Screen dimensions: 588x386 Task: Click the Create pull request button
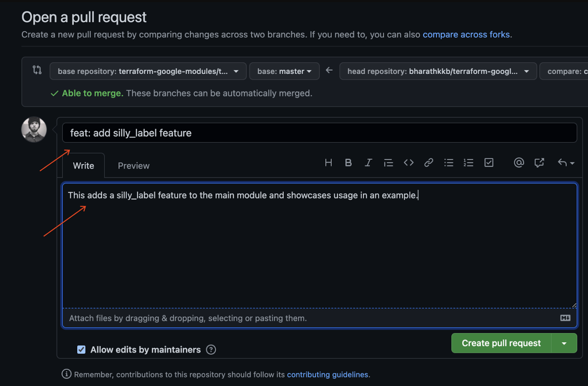click(501, 343)
